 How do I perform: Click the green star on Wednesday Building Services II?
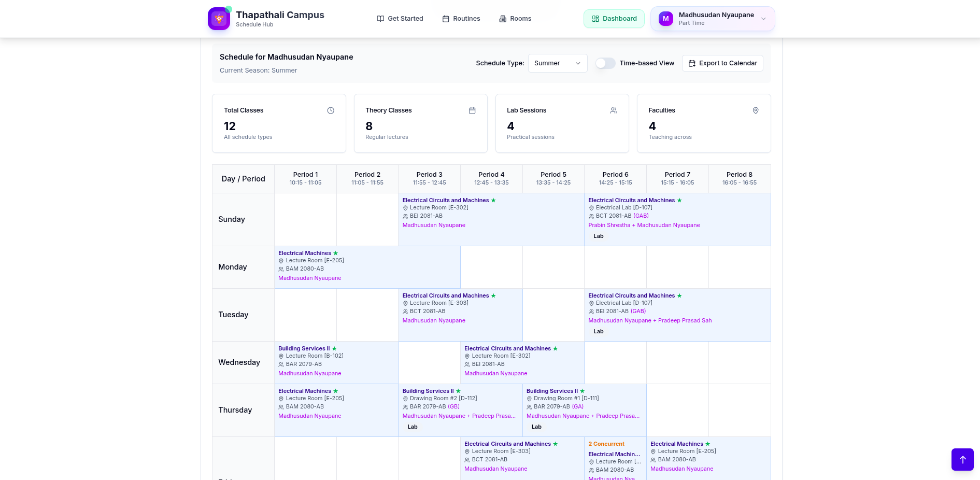point(334,348)
